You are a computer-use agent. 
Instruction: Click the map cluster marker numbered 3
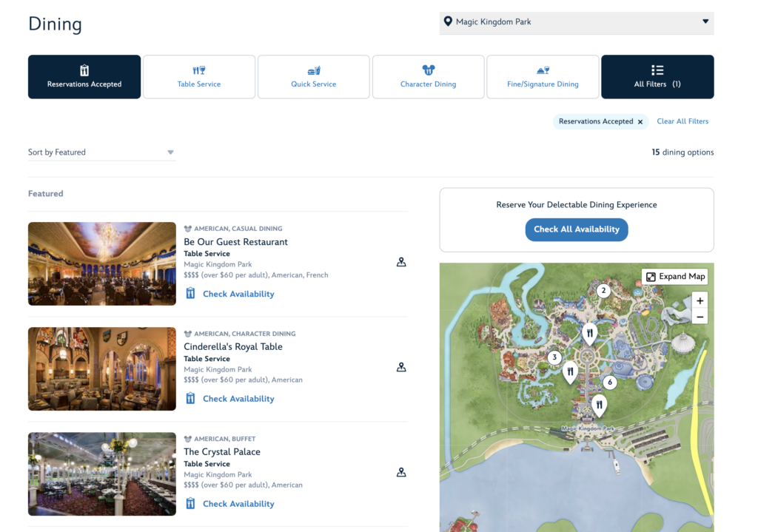pos(554,357)
